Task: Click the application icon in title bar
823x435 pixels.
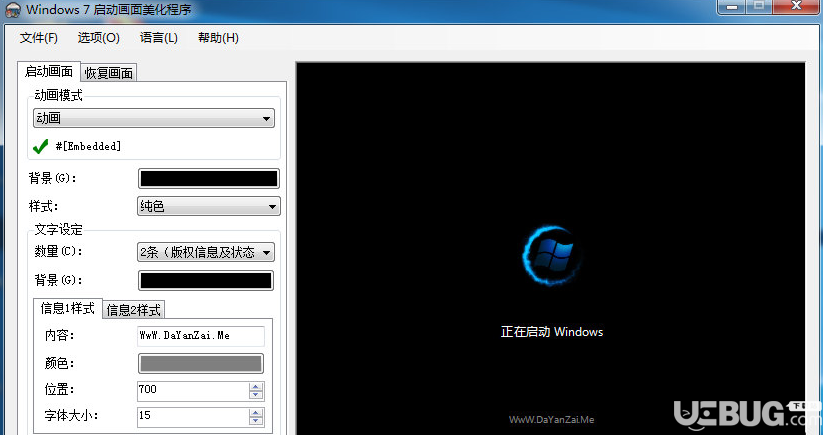Action: click(x=13, y=10)
